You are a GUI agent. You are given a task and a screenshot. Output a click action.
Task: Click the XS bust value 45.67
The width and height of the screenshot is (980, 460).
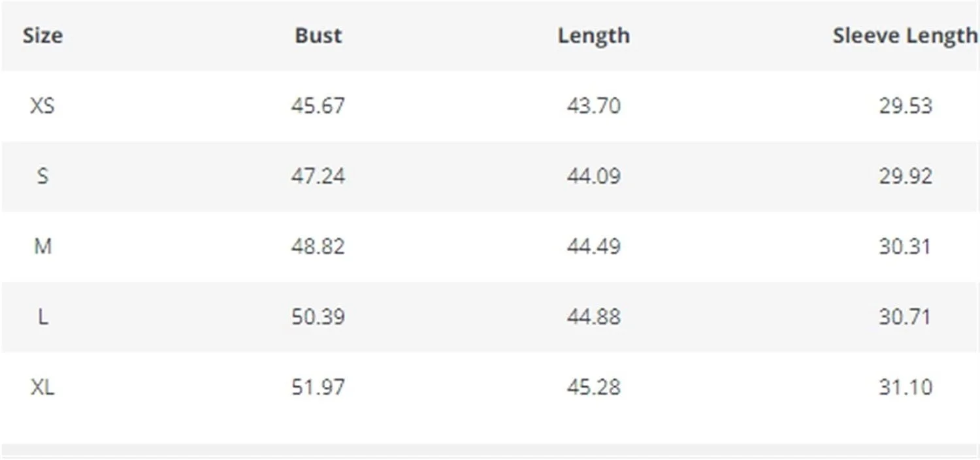318,105
